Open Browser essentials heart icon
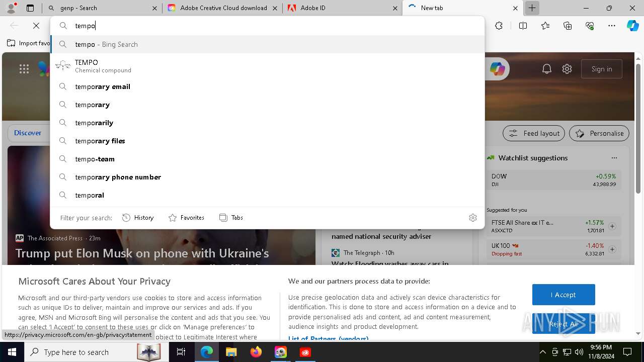Viewport: 644px width, 362px height. 590,26
